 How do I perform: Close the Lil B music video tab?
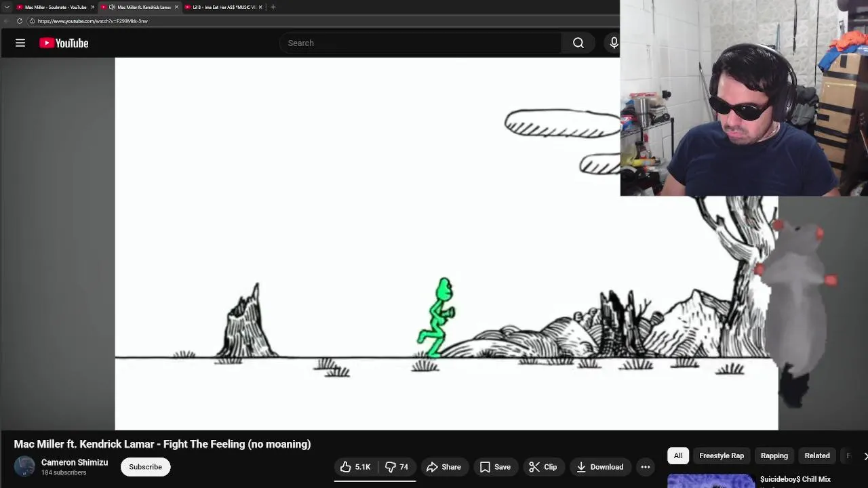pos(260,7)
